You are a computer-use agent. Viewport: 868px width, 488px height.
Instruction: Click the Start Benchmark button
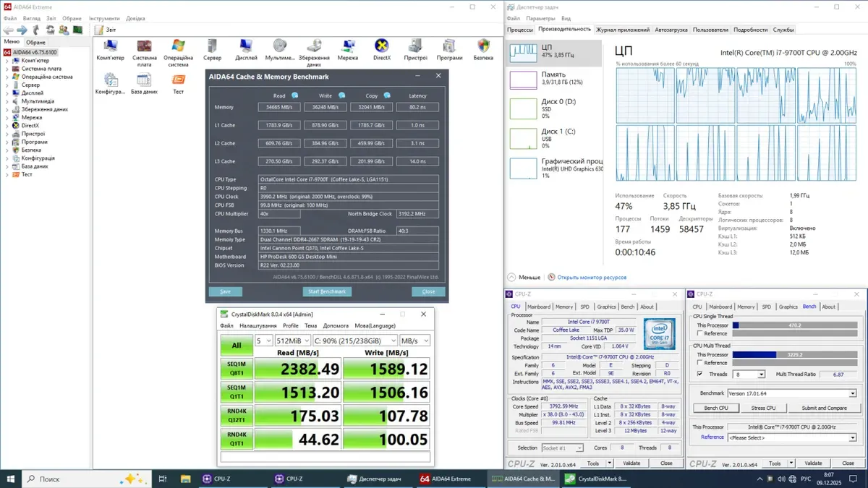click(327, 291)
